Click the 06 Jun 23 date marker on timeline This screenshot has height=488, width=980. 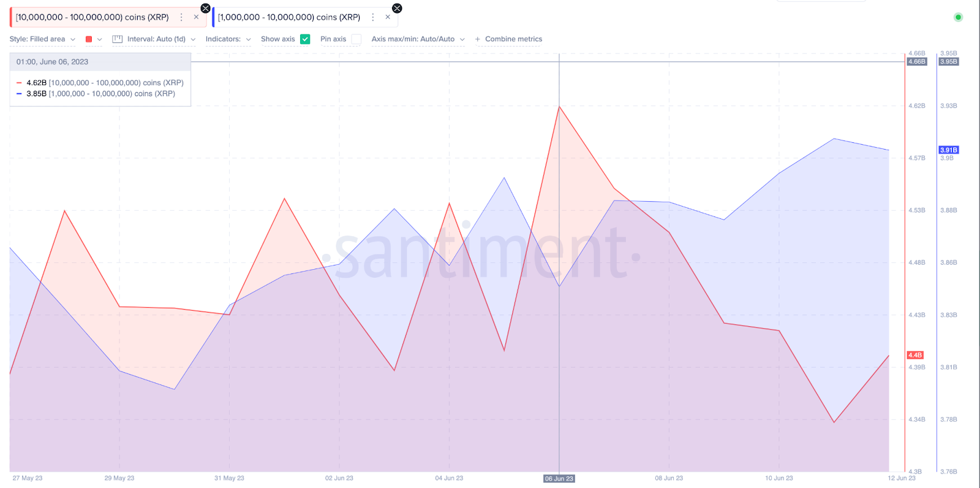[x=559, y=479]
